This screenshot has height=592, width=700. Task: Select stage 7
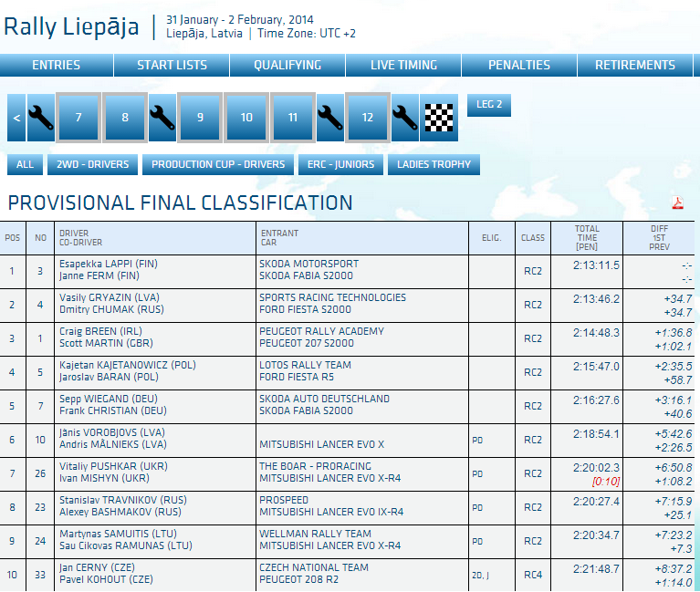[78, 118]
